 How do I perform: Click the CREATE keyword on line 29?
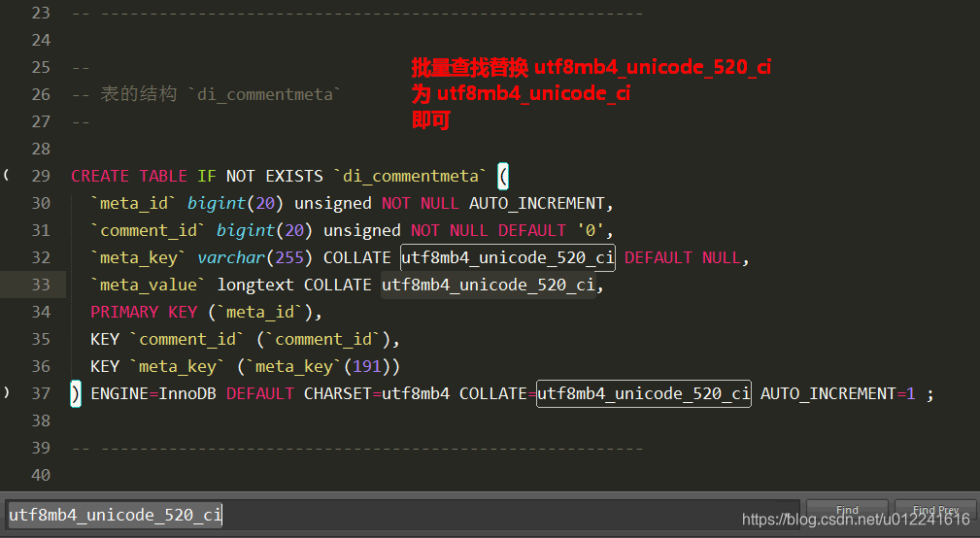click(x=100, y=176)
